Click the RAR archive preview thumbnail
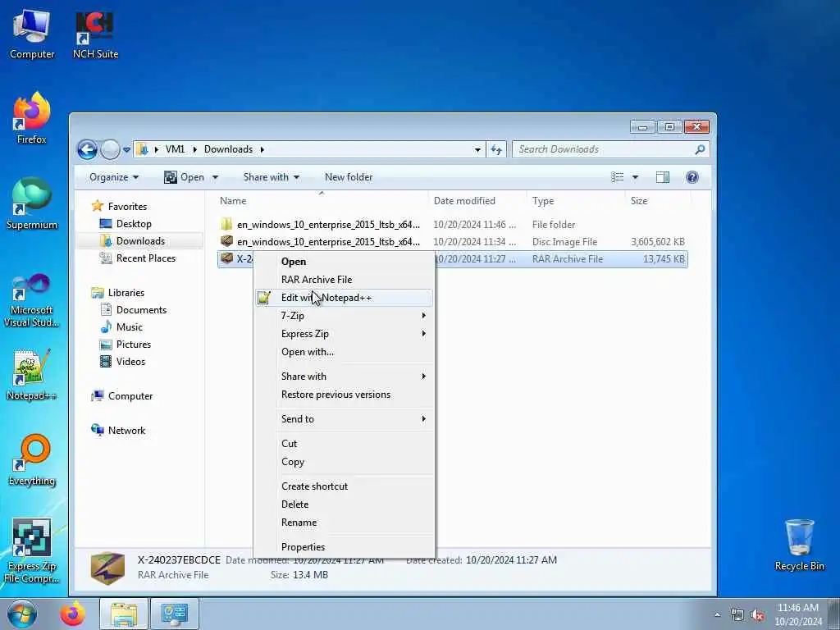Screen dimensions: 840x630 [107, 568]
